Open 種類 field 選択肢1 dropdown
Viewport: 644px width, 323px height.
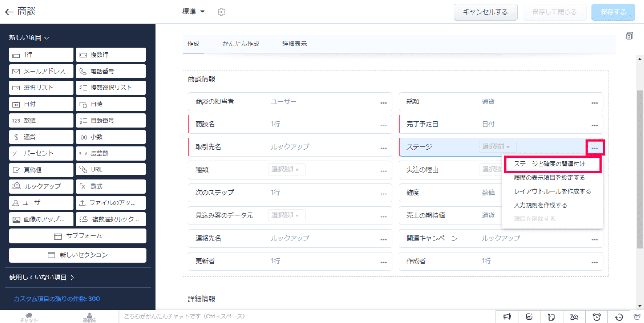point(287,169)
